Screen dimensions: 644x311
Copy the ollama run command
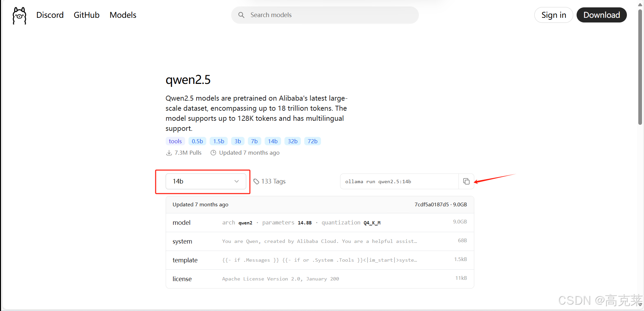pos(466,182)
